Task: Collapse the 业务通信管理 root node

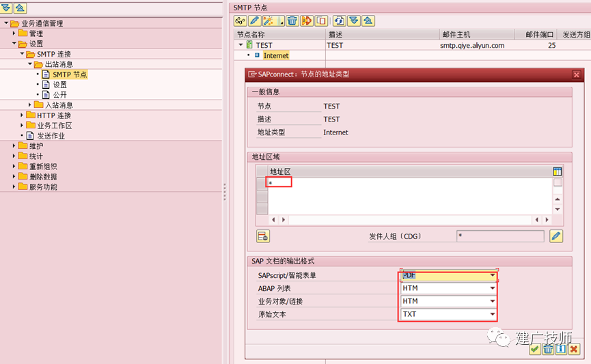Action: (6, 23)
